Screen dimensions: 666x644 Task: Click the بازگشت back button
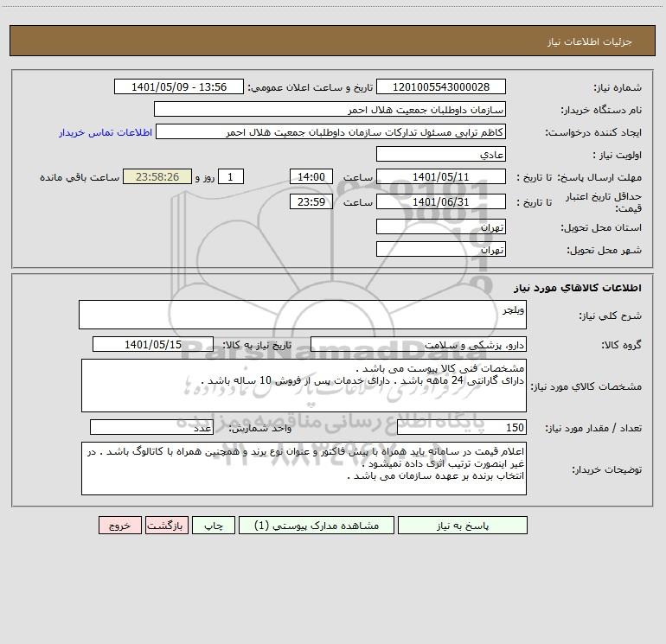166,525
